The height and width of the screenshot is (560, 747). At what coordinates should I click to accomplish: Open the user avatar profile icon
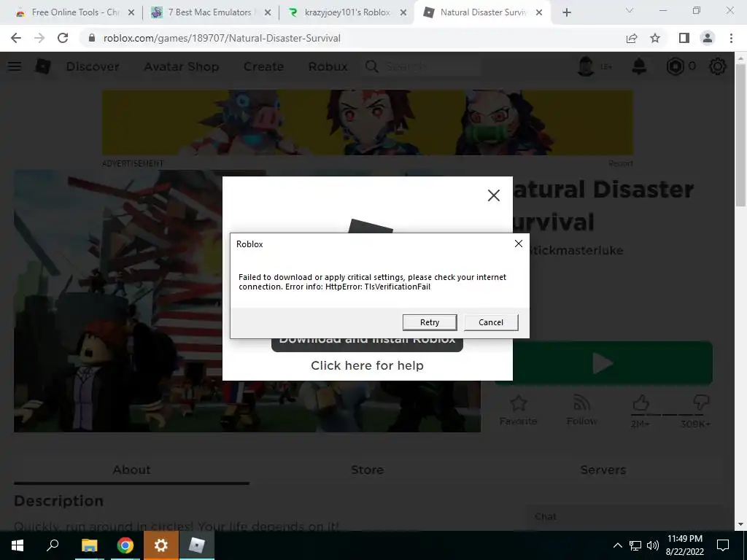pos(586,66)
